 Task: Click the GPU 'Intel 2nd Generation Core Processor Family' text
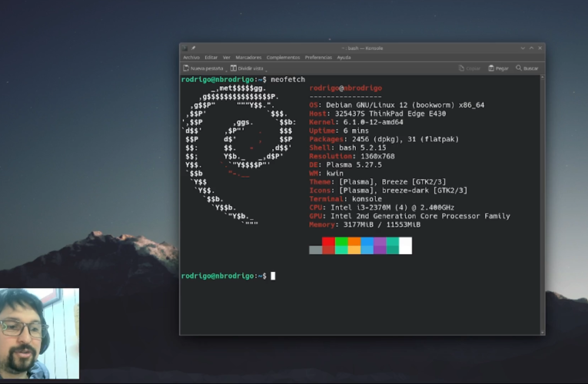[420, 216]
